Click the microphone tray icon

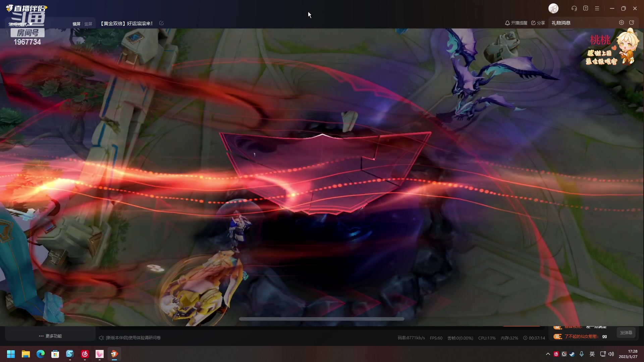pos(582,354)
